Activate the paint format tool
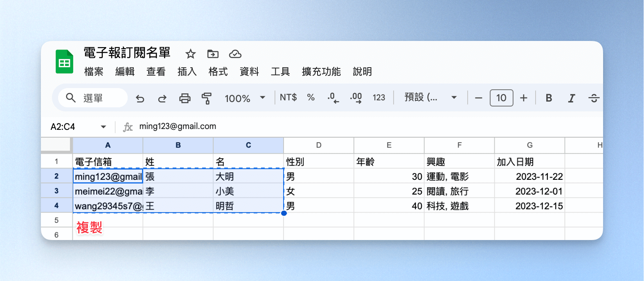 pos(207,98)
